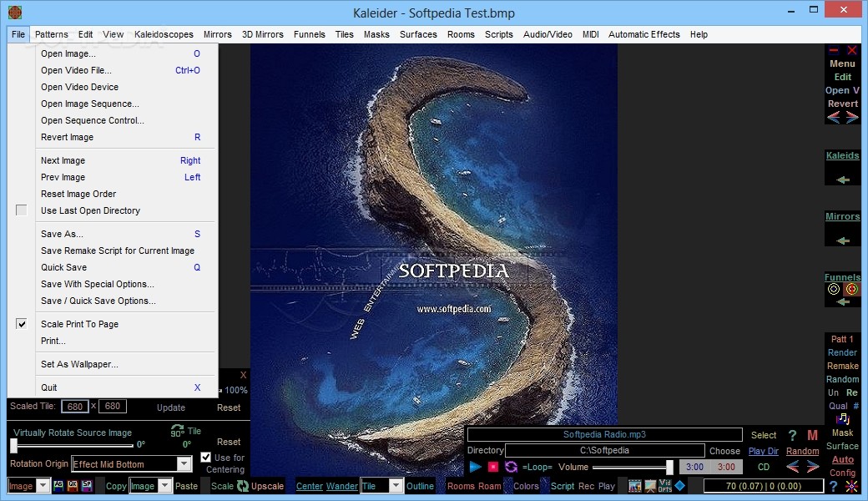Open the 3D Mirrors menu
868x501 pixels.
(262, 34)
